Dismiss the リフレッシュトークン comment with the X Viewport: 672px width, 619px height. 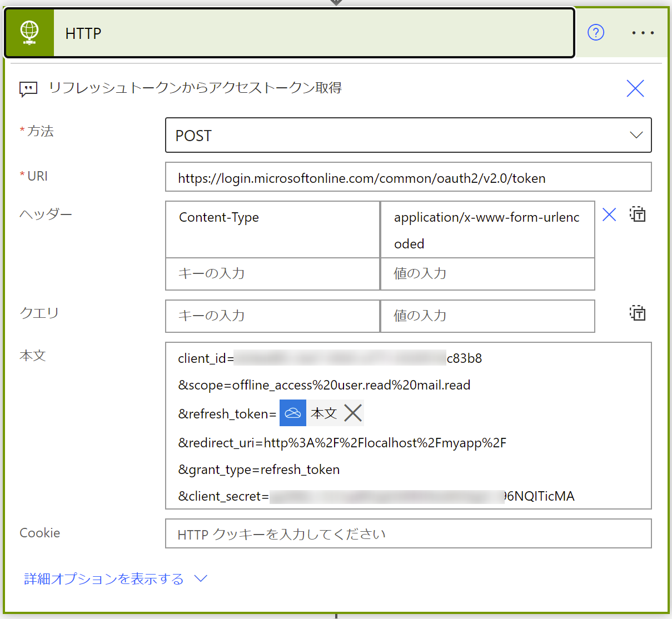635,88
